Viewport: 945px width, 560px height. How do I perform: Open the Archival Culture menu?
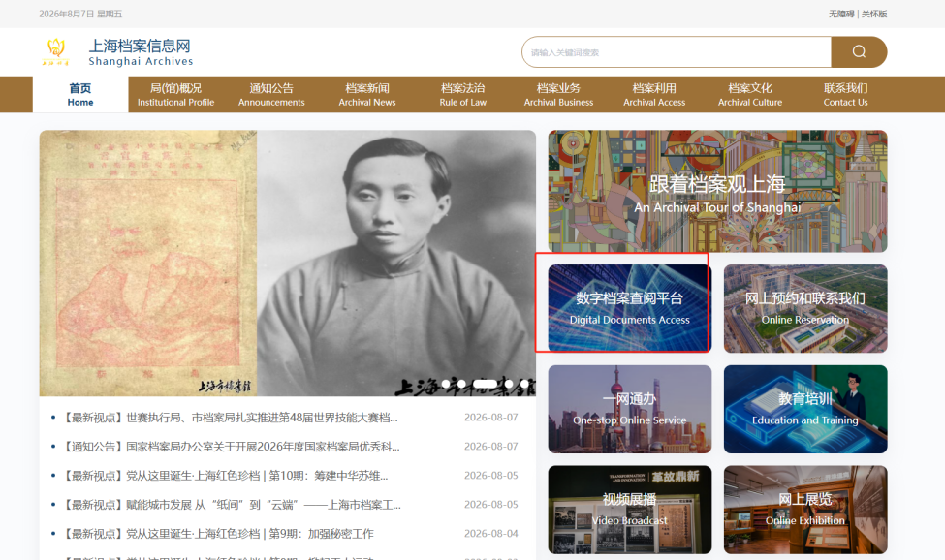pyautogui.click(x=750, y=95)
